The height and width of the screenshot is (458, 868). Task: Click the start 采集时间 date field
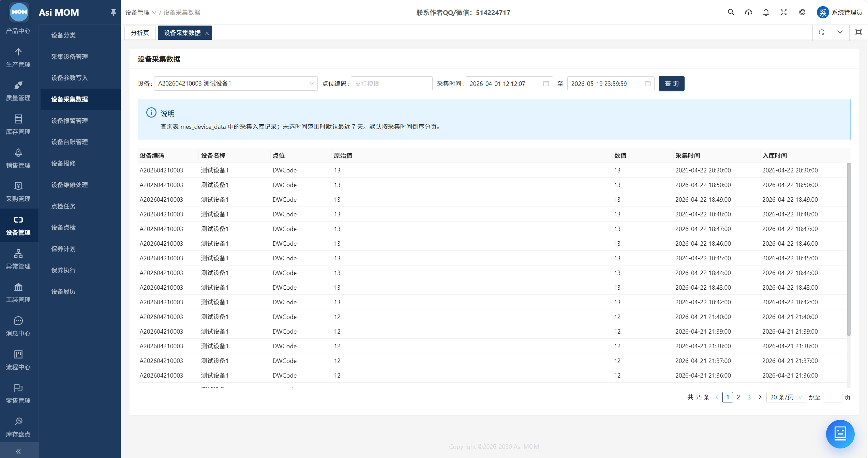(x=509, y=83)
